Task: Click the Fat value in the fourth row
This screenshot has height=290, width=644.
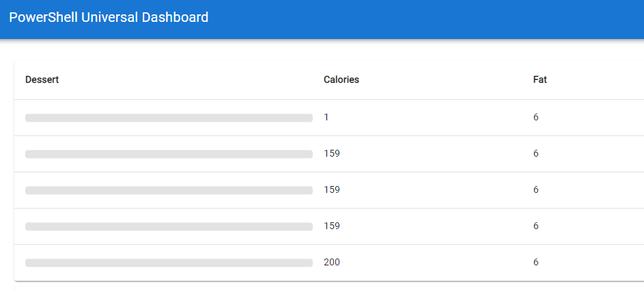Action: (x=536, y=226)
